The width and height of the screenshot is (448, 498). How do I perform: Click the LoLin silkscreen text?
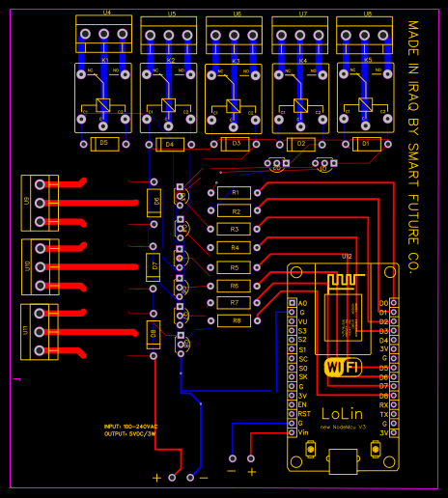342,414
